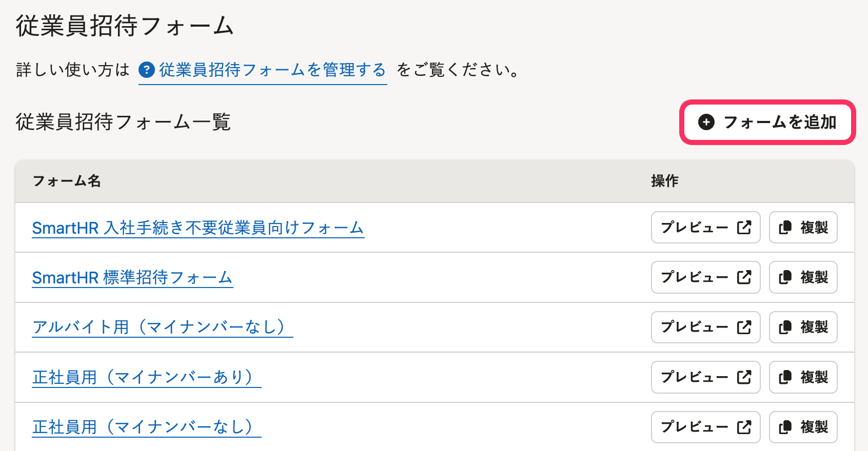Image resolution: width=868 pixels, height=451 pixels.
Task: Click the フォーム名 column header
Action: click(x=67, y=181)
